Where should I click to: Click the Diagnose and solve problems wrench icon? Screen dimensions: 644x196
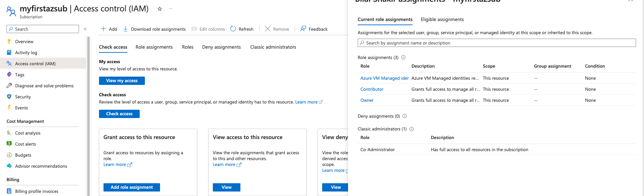[9, 86]
